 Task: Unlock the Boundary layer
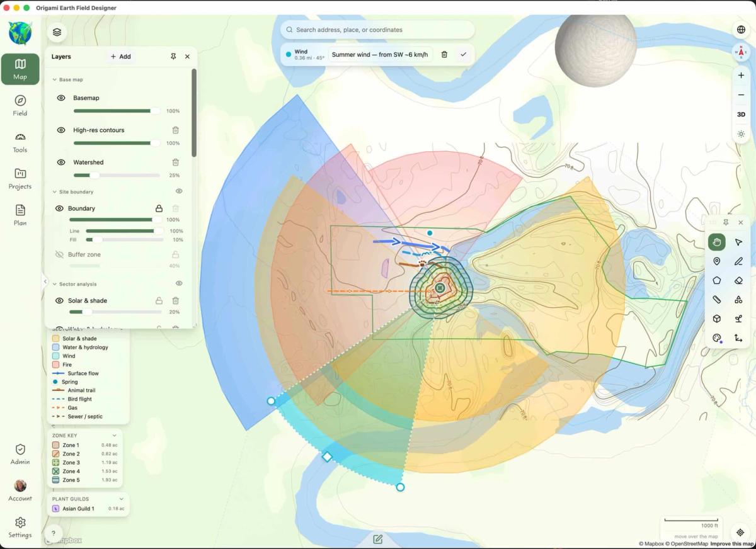159,208
